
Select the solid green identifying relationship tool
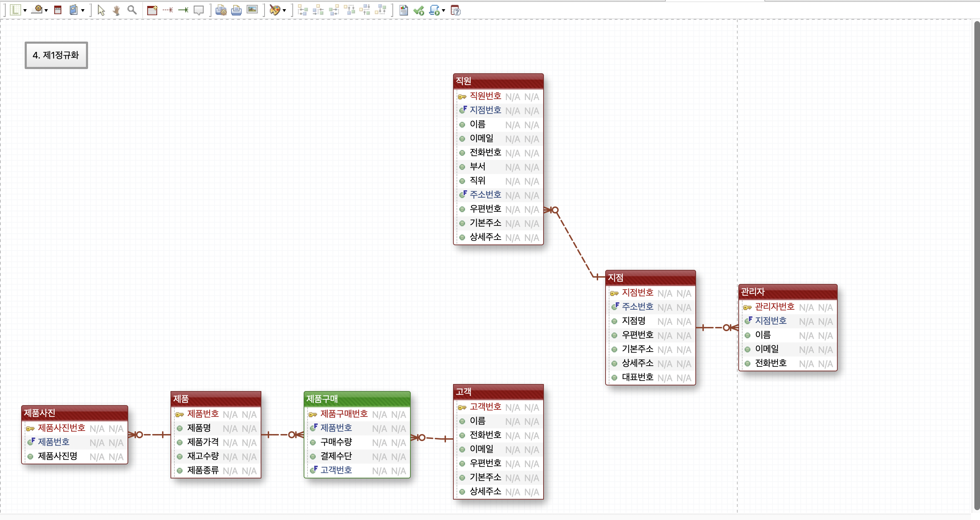184,10
